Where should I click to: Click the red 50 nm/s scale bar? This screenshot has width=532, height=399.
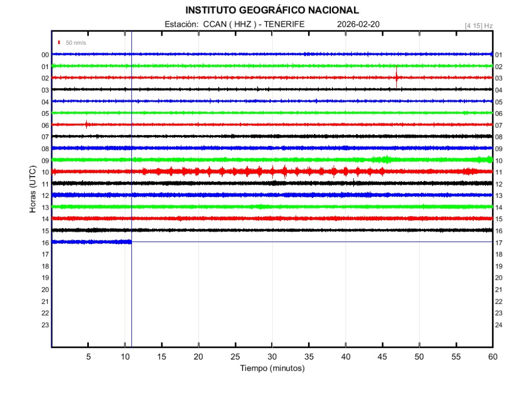[59, 42]
